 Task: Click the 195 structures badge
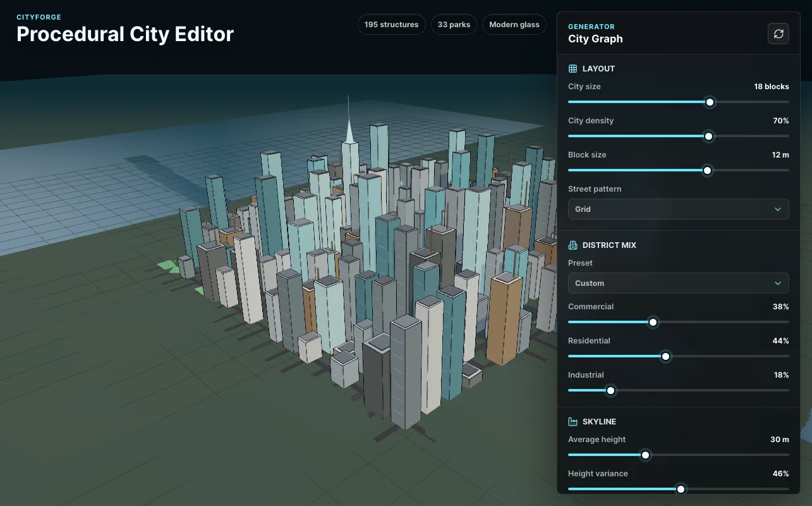click(391, 25)
